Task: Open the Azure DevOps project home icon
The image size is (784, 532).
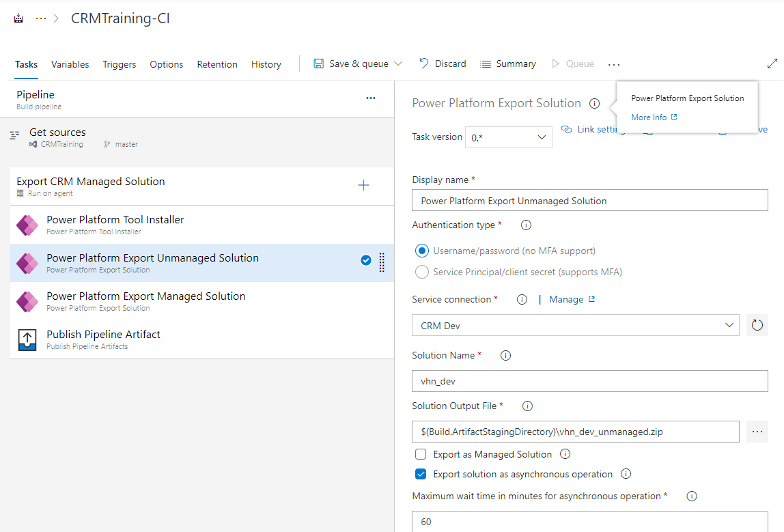Action: coord(18,18)
